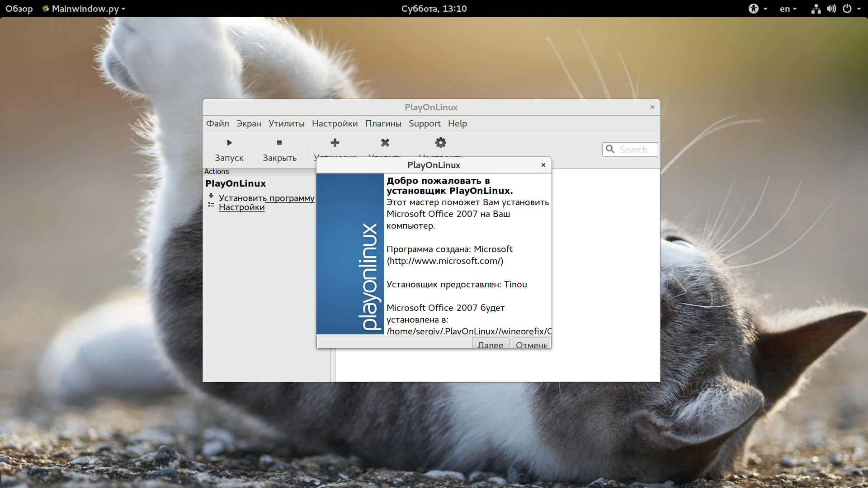Click the Отмена button in wizard
The height and width of the screenshot is (488, 868).
click(x=531, y=344)
